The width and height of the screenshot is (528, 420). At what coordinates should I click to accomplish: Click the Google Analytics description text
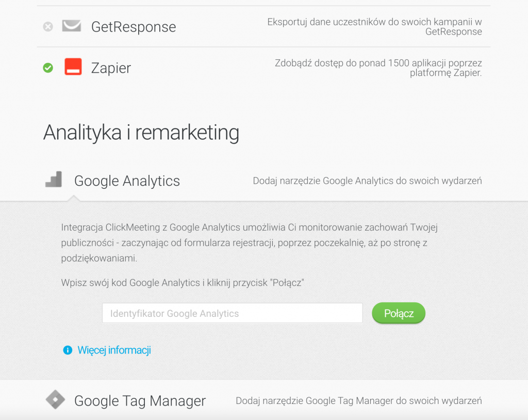[x=367, y=181]
